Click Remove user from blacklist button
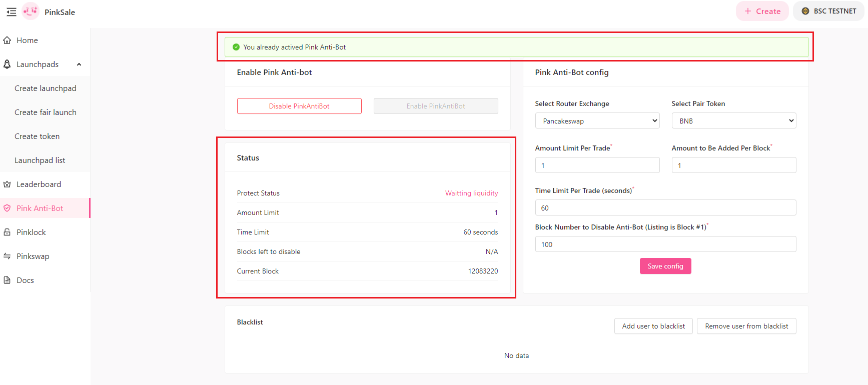The image size is (868, 385). tap(746, 326)
